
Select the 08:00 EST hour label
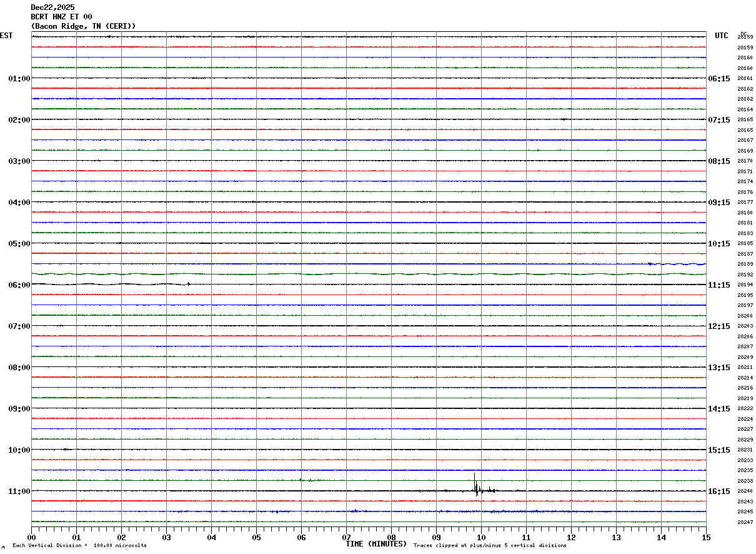pyautogui.click(x=19, y=368)
